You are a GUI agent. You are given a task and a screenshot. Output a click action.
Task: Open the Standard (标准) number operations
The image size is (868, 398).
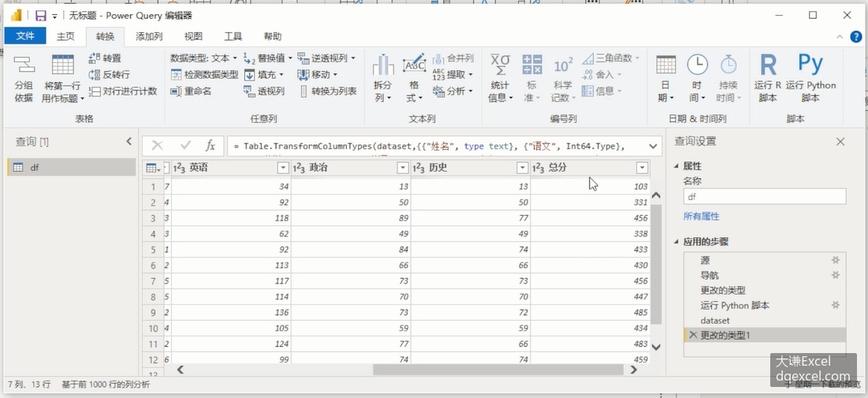[532, 79]
